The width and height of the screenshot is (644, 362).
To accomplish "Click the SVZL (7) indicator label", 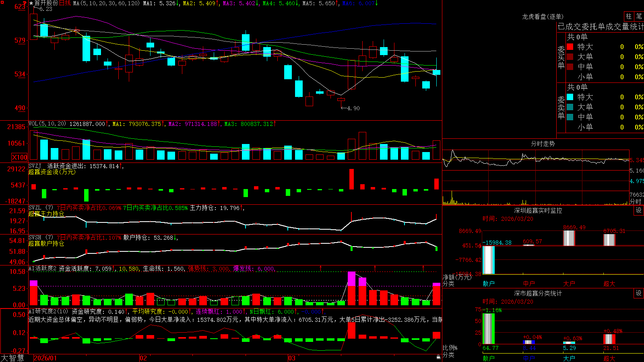I will tap(41, 208).
